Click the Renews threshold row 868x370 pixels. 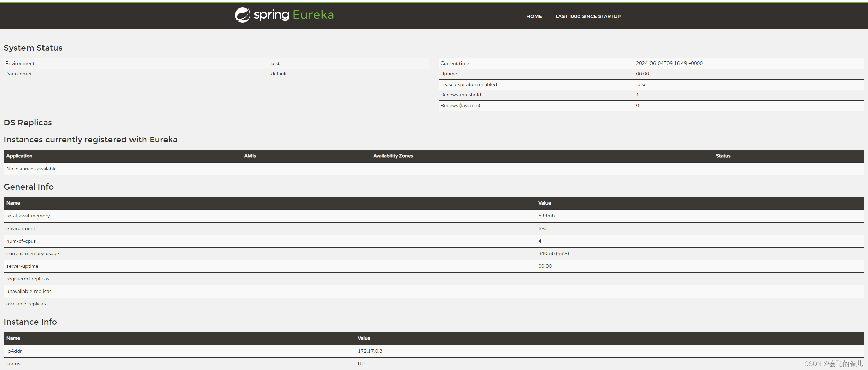(461, 95)
